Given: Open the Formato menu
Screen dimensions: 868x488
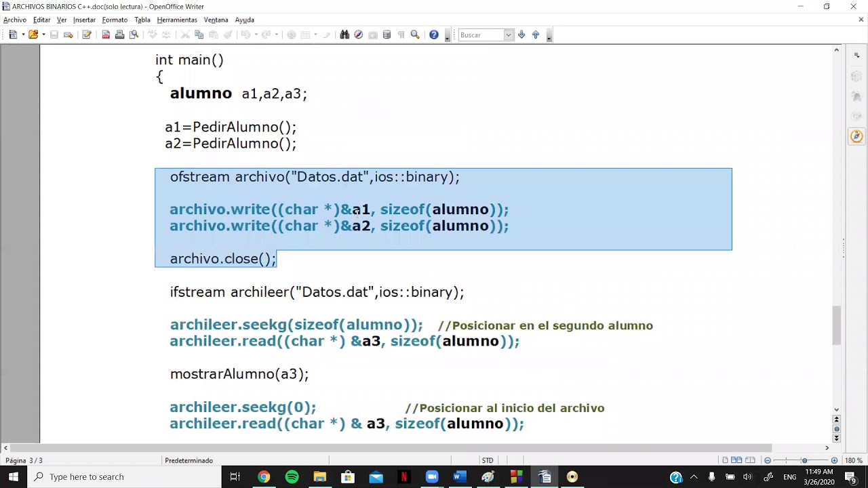Looking at the screenshot, I should 115,20.
